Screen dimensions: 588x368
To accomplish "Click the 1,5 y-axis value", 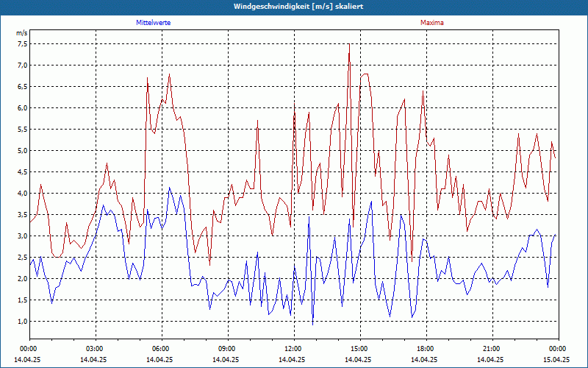I will click(x=23, y=300).
